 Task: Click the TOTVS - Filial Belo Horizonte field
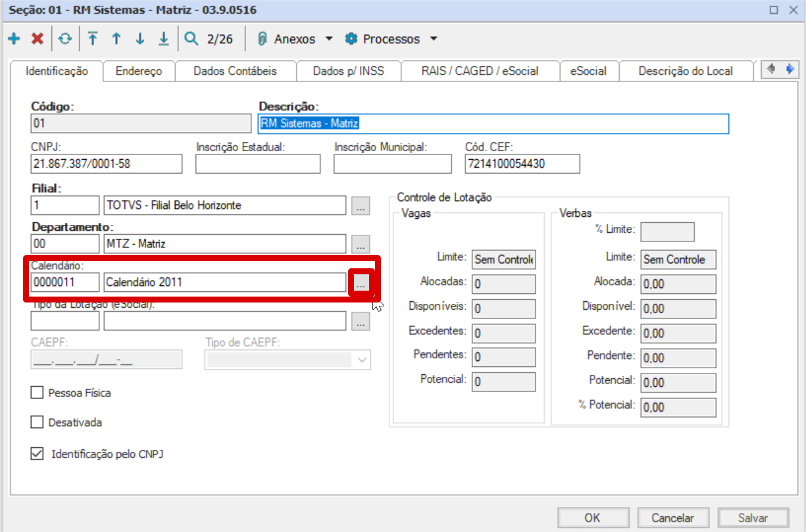tap(225, 206)
